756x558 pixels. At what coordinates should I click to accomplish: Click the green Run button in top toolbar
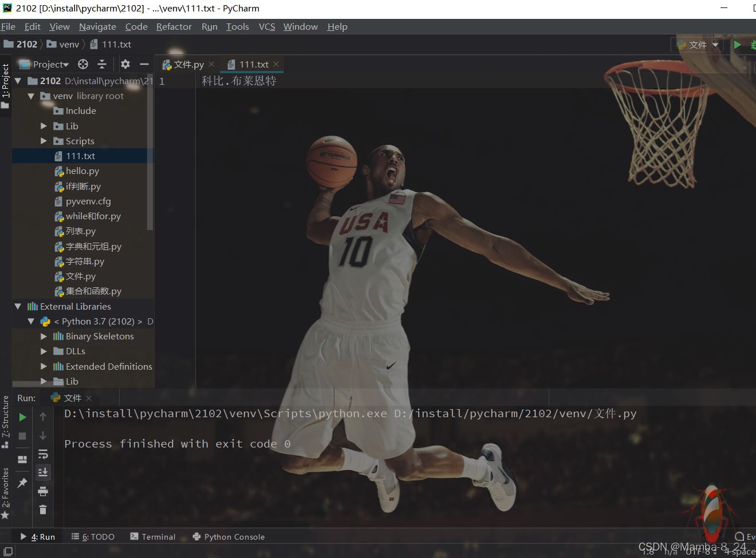[x=738, y=45]
